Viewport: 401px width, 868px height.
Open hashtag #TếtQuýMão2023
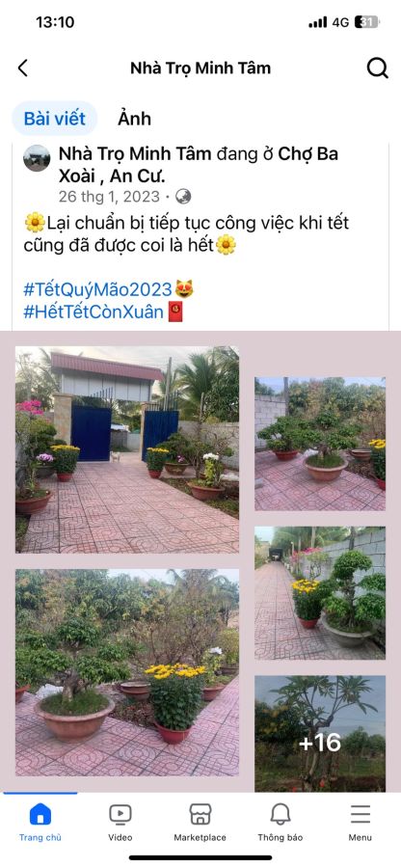point(98,289)
